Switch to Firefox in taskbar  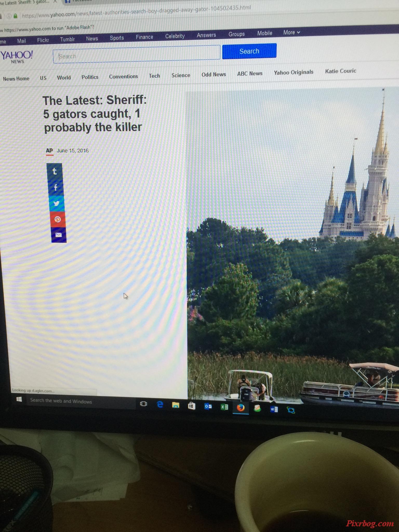(x=241, y=408)
